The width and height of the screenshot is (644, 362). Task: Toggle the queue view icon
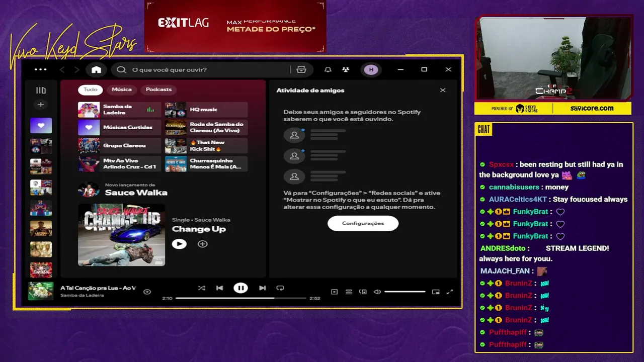tap(349, 292)
